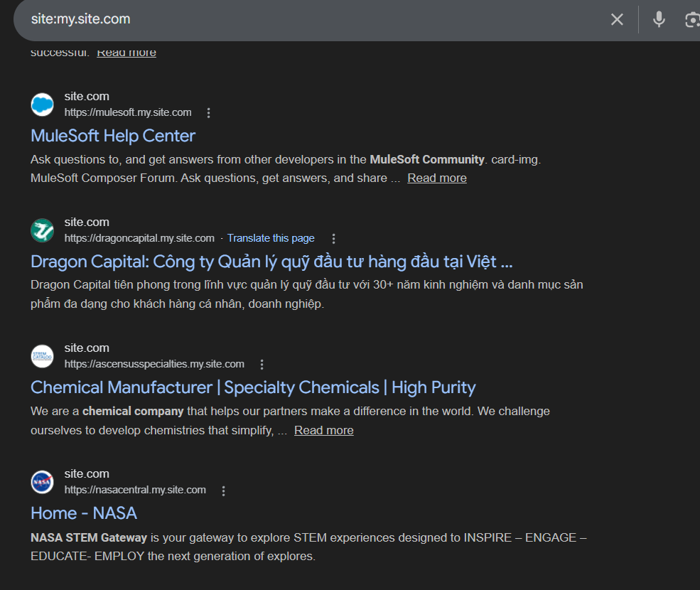Screen dimensions: 700x590
Task: Open the Home - NASA result
Action: 84,513
